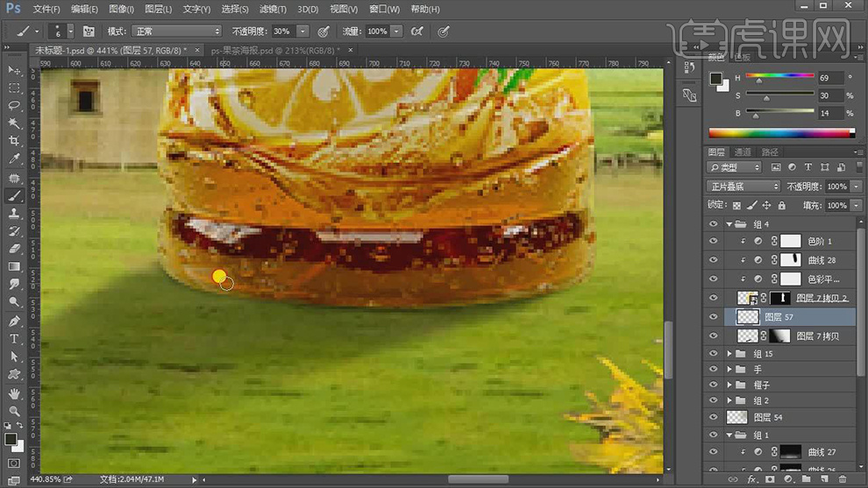Click add layer style fx icon
Image resolution: width=868 pixels, height=488 pixels.
(751, 479)
